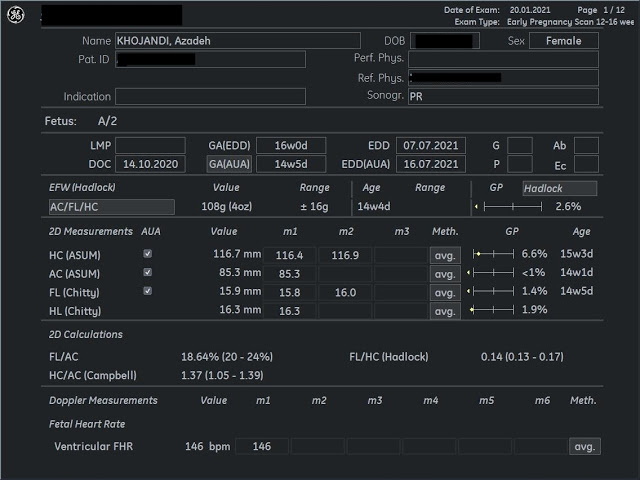Select HL m1 value 16.3
The image size is (640, 480).
[x=289, y=311]
